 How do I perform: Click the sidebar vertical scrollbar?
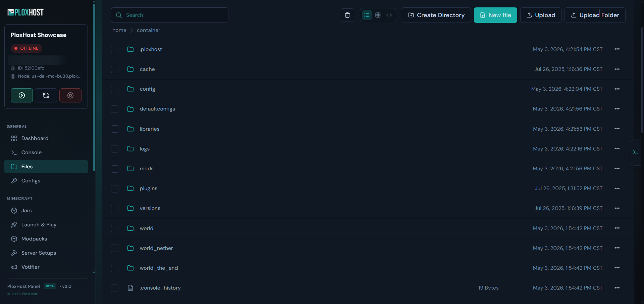click(x=94, y=87)
